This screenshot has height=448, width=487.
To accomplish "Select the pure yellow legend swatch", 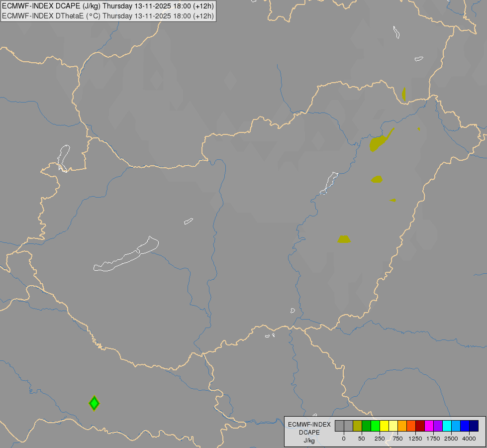I will click(x=385, y=426).
